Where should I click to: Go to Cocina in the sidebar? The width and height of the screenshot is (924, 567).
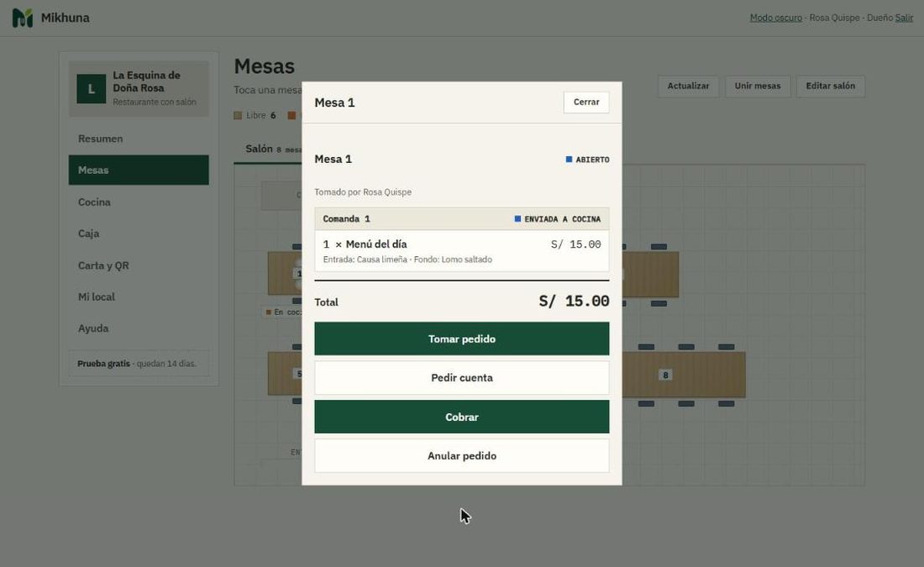point(139,202)
